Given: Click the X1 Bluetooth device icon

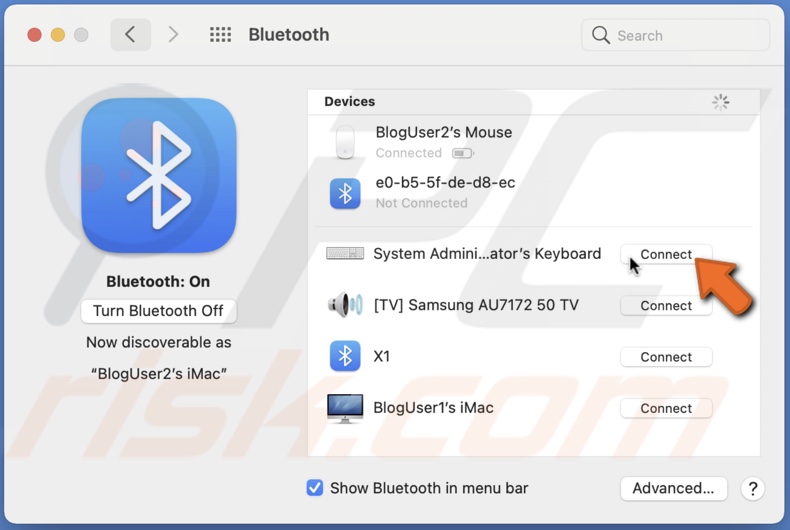Looking at the screenshot, I should tap(345, 356).
